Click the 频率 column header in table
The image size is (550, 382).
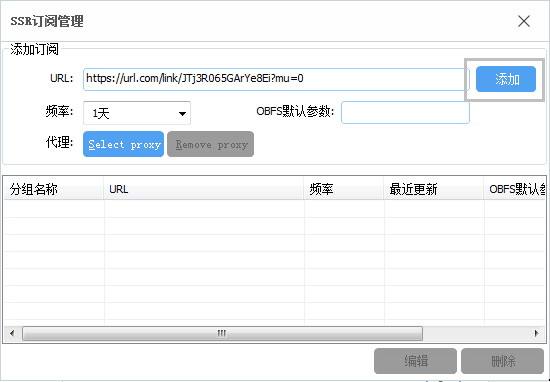[x=344, y=189]
